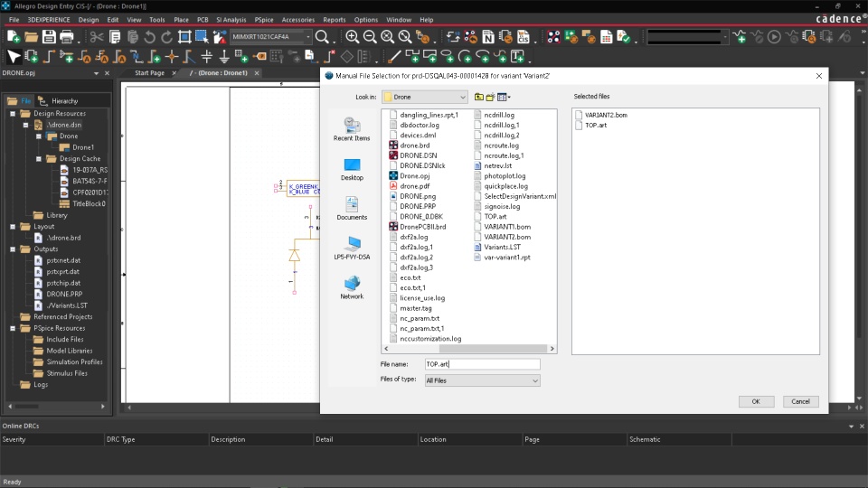Open the File menu
Viewport: 868px width, 488px height.
coord(14,19)
